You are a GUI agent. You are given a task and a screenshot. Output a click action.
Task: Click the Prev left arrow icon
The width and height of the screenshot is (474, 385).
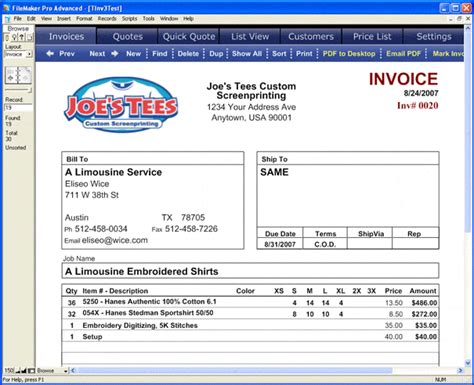50,53
